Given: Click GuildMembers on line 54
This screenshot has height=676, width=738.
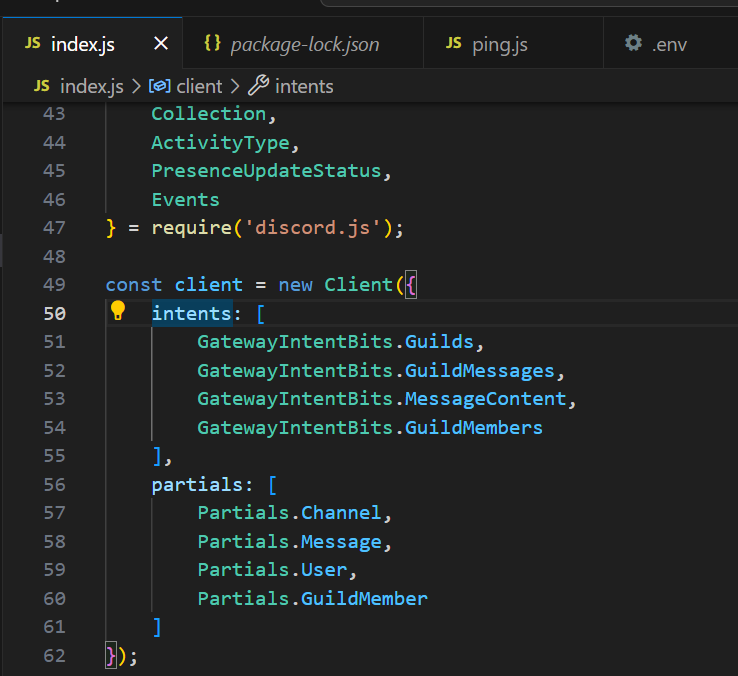Looking at the screenshot, I should pyautogui.click(x=473, y=428).
